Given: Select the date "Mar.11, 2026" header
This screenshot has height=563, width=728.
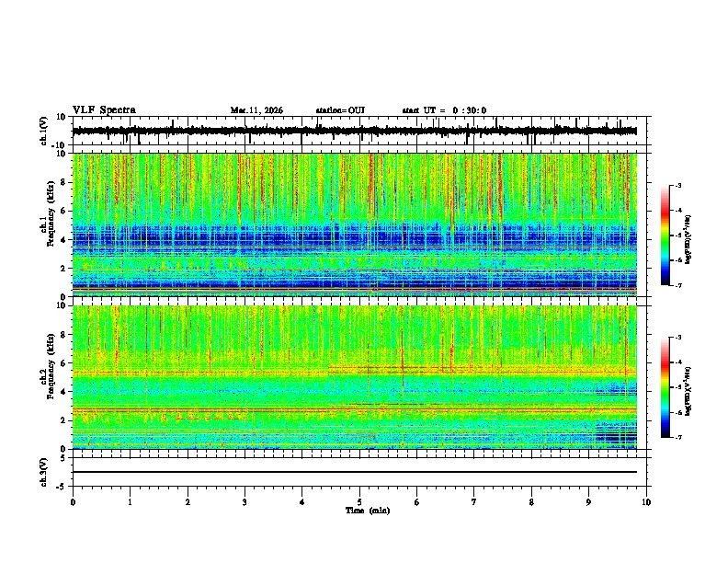Looking at the screenshot, I should pyautogui.click(x=256, y=110).
